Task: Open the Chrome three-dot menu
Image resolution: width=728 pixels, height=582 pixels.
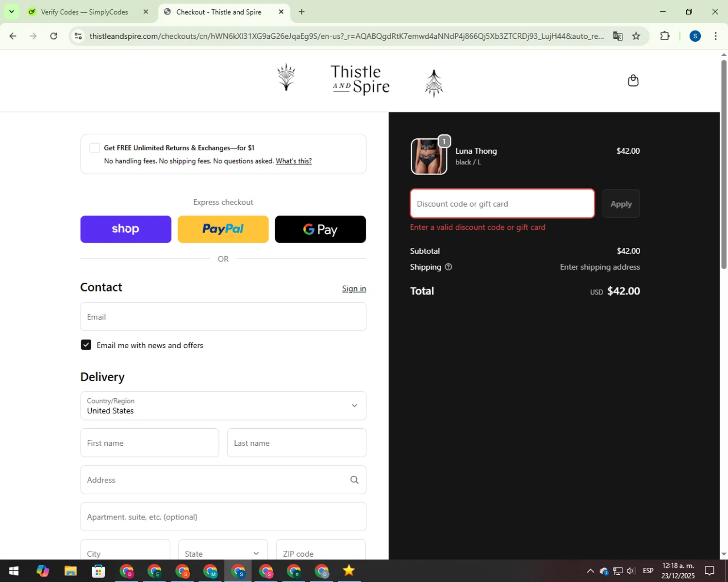Action: click(x=715, y=36)
